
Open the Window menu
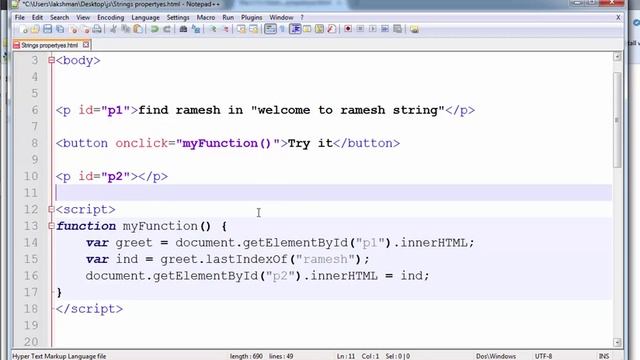pyautogui.click(x=281, y=18)
